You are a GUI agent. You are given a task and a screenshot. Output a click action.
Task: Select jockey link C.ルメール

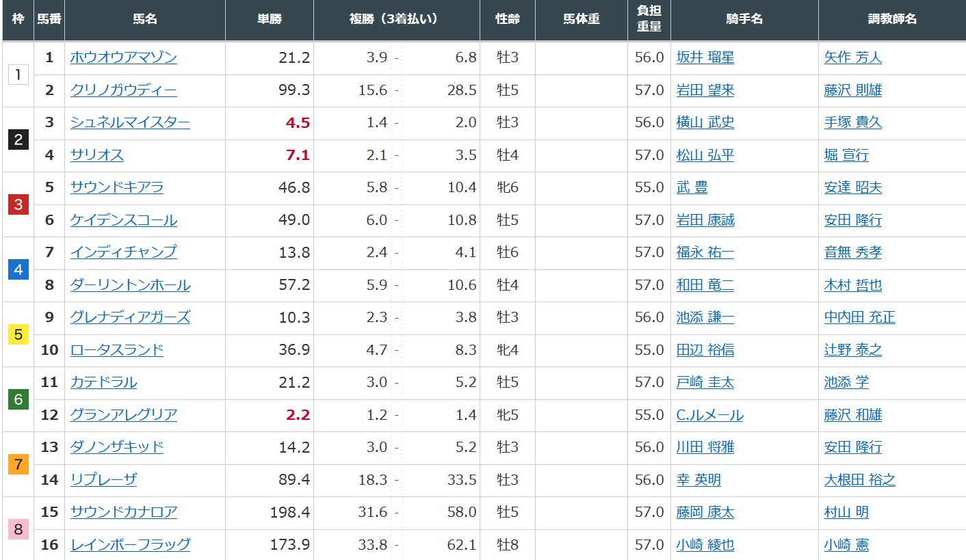709,415
